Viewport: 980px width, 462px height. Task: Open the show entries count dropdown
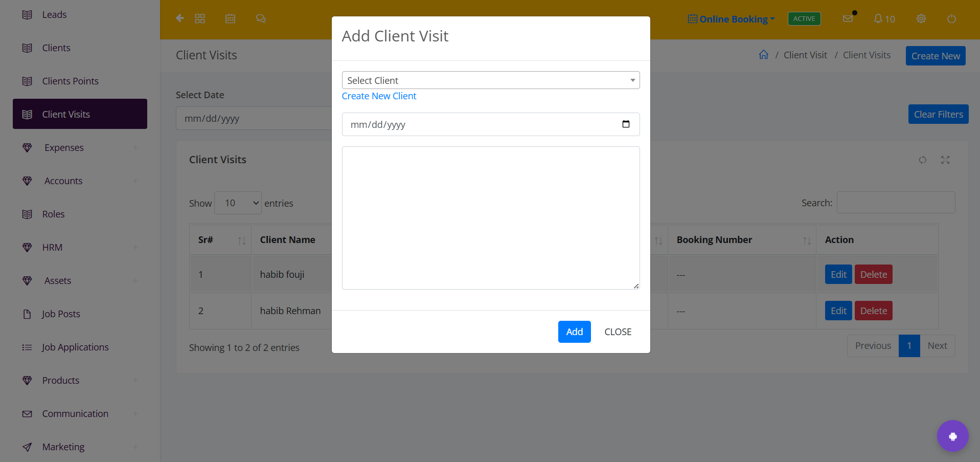238,203
